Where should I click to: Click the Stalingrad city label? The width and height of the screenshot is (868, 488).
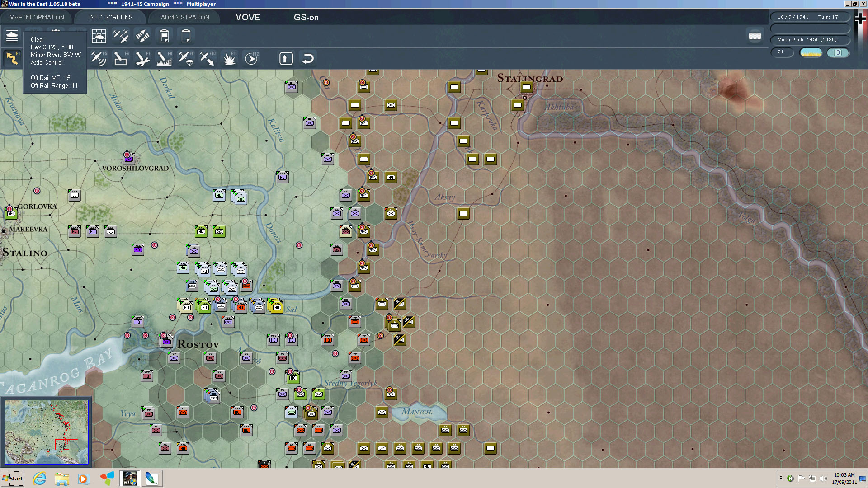[x=530, y=78]
